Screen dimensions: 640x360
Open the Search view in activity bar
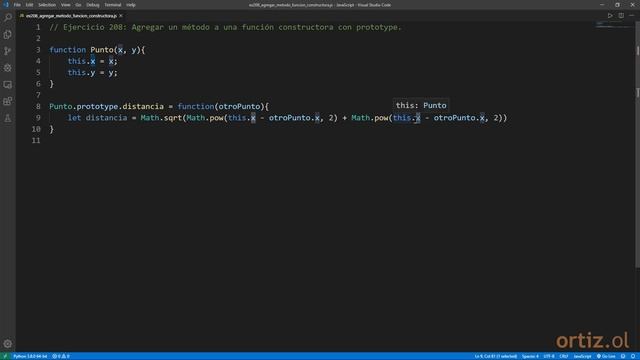(x=8, y=17)
